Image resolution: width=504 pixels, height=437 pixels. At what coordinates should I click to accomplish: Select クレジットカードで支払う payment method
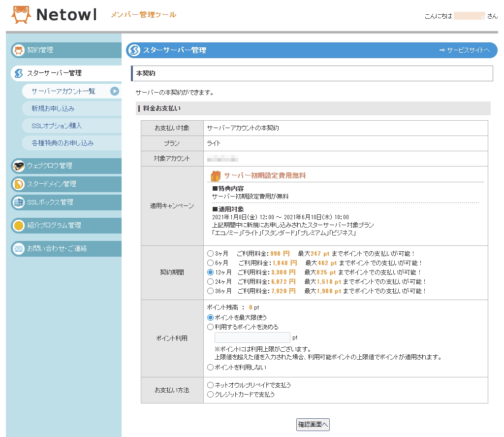(210, 394)
